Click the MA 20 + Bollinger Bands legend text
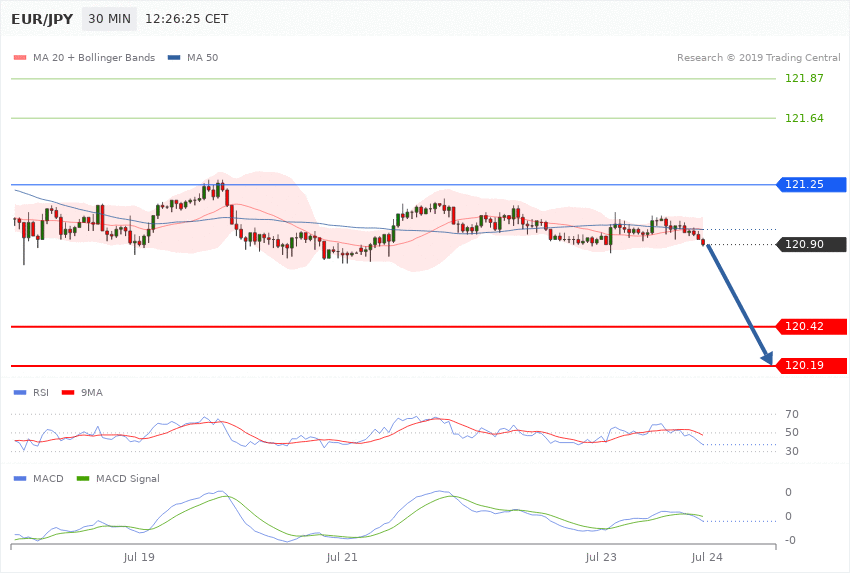850x576 pixels. tap(94, 57)
